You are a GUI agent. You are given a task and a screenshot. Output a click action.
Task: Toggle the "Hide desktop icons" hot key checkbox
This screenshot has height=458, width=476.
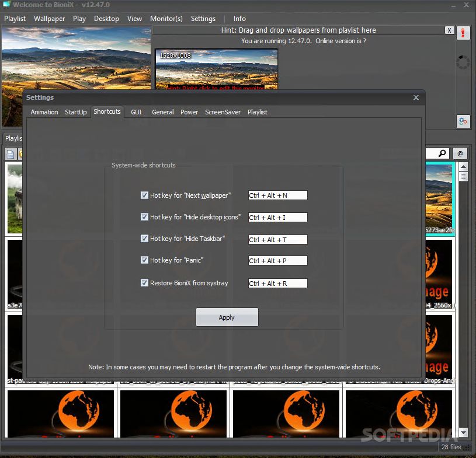tap(144, 217)
